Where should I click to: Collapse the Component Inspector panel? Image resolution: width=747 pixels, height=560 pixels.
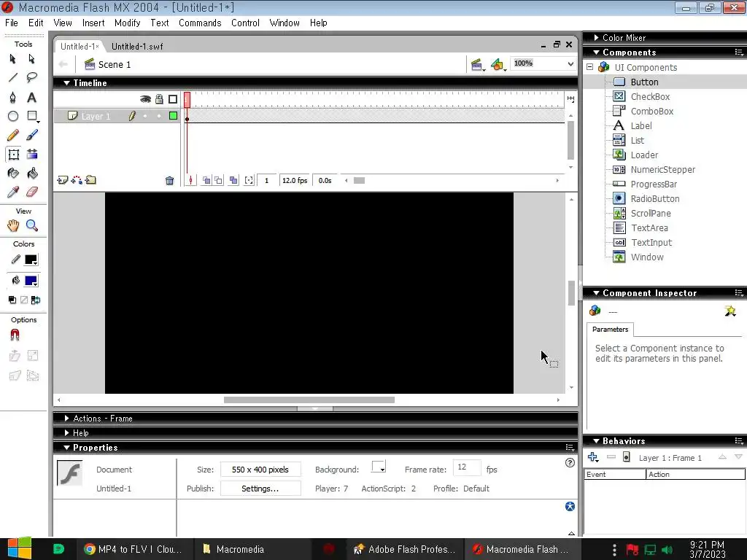pos(597,293)
